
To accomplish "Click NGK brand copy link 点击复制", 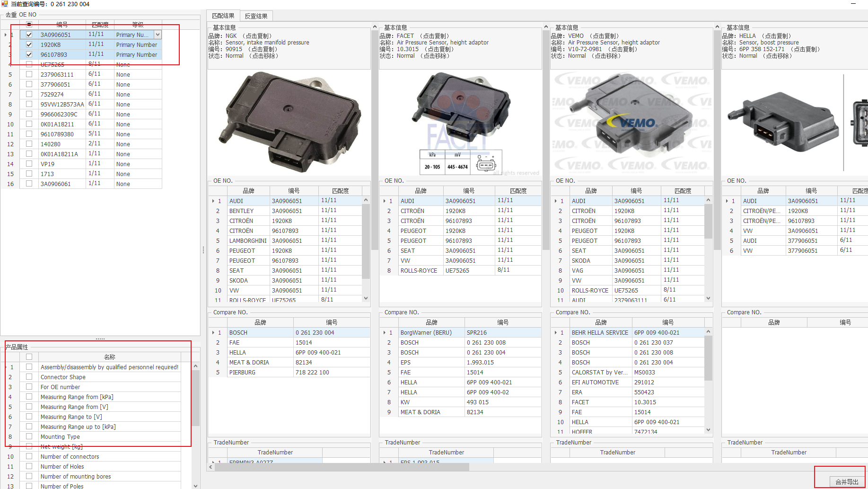I will pyautogui.click(x=257, y=36).
